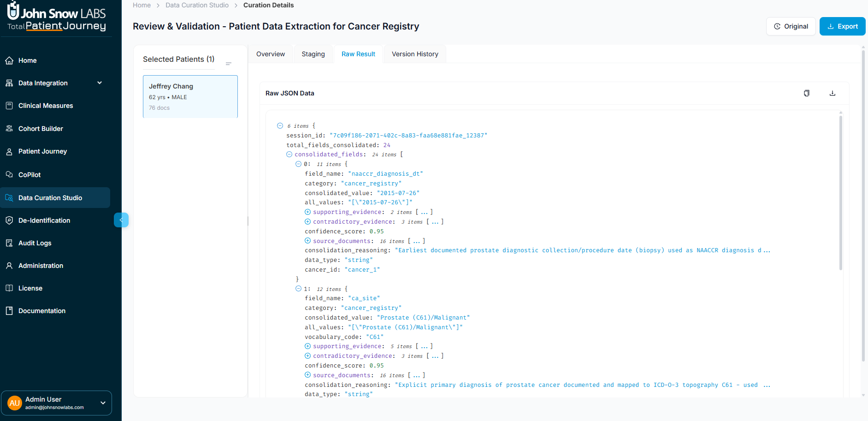The width and height of the screenshot is (868, 421).
Task: Open CoPilot from the sidebar icon
Action: tap(9, 174)
